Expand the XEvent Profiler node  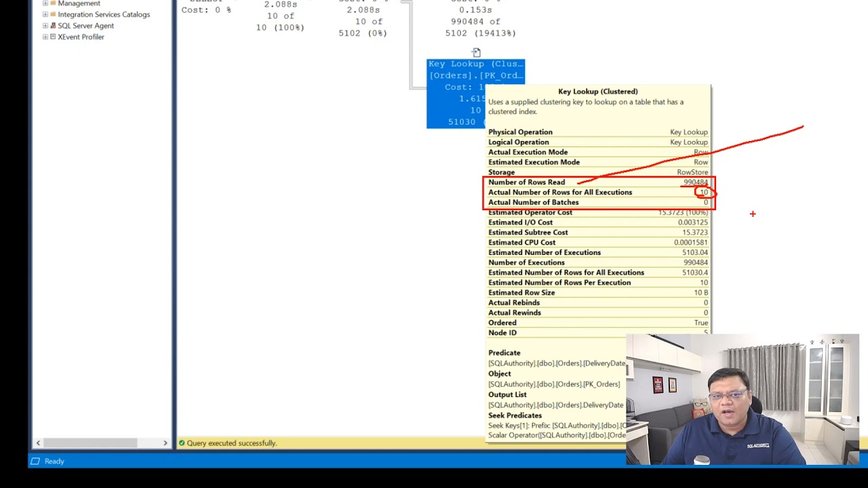click(x=45, y=37)
